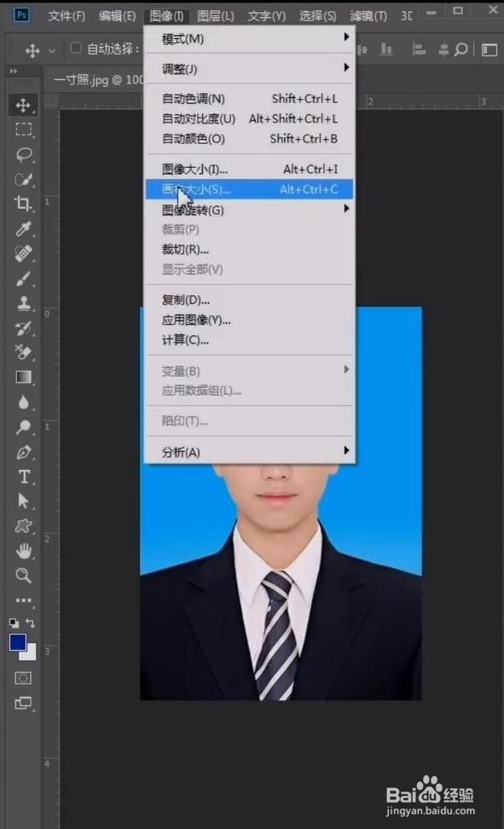The width and height of the screenshot is (504, 829).
Task: Select the Spot Healing Brush tool
Action: point(23,253)
